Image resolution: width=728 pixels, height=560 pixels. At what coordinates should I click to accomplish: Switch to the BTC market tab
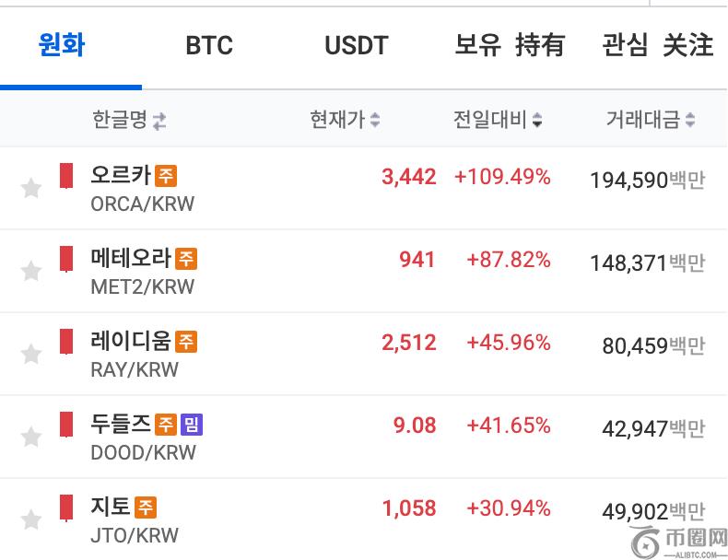click(x=209, y=45)
